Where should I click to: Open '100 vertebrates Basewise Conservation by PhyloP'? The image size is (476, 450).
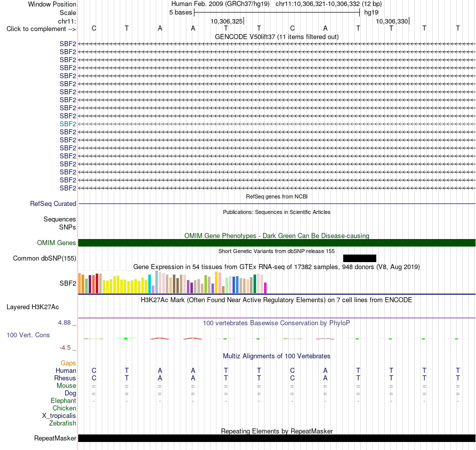[277, 323]
